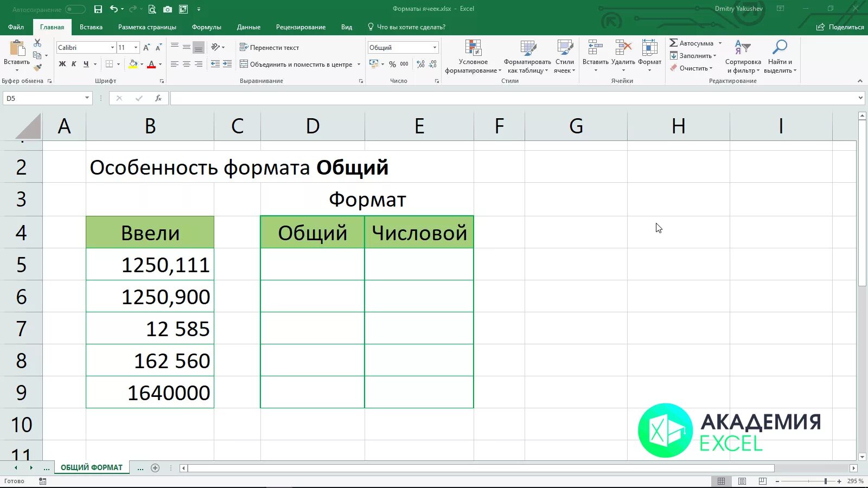Click Найти и выделить button
Screen dimensions: 868x488
pos(780,56)
